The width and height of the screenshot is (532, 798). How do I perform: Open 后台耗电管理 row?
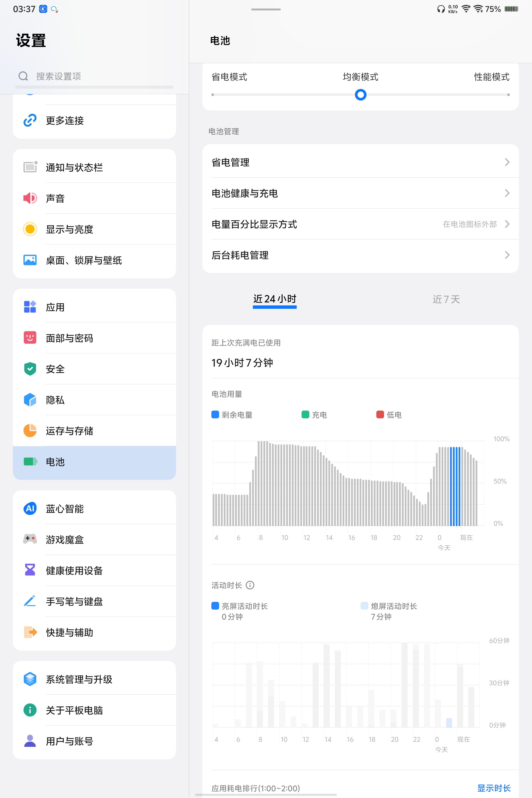click(x=360, y=255)
